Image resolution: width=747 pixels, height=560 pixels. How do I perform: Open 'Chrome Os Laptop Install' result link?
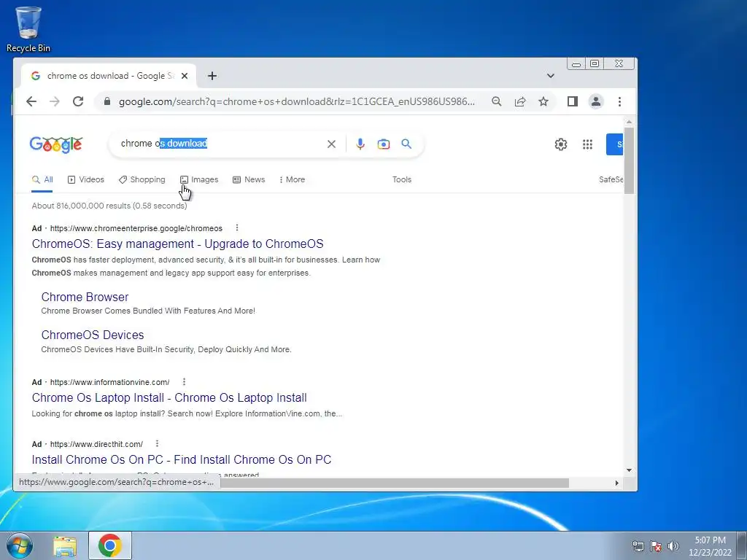point(169,397)
